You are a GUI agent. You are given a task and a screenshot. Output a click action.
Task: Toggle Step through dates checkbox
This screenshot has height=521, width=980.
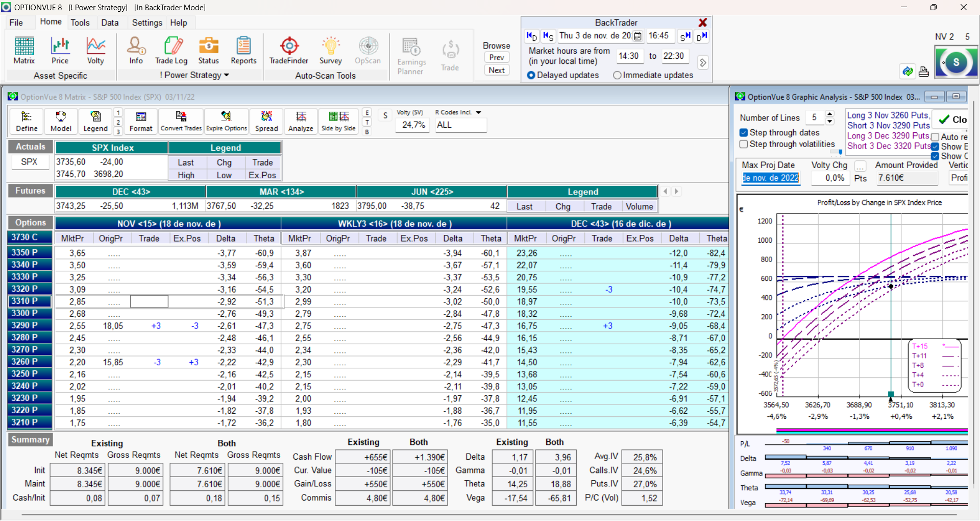tap(743, 132)
